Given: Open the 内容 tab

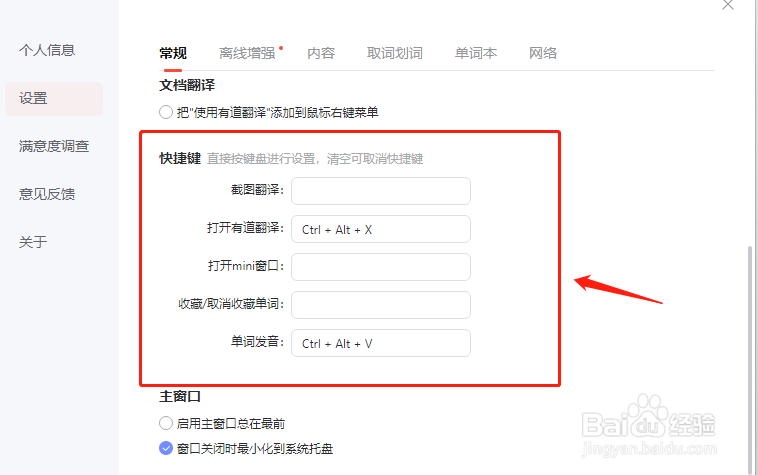Looking at the screenshot, I should tap(321, 53).
